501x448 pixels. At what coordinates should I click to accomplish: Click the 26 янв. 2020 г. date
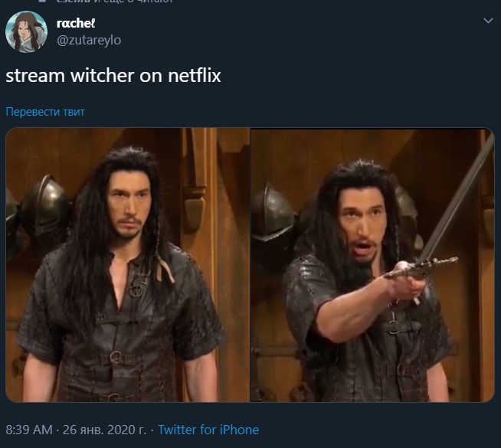coord(104,430)
